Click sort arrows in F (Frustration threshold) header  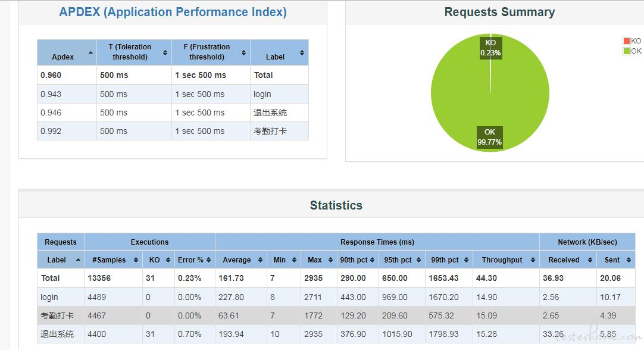click(243, 53)
